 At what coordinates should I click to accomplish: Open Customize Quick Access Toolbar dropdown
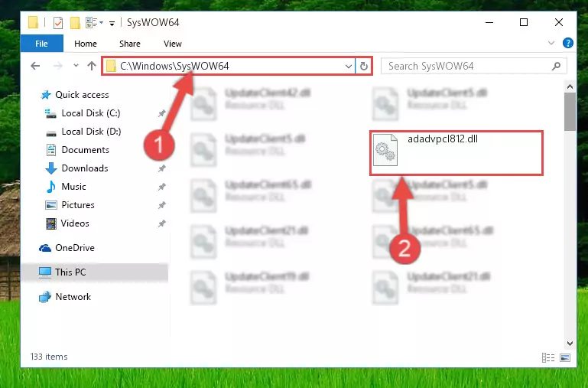coord(112,23)
